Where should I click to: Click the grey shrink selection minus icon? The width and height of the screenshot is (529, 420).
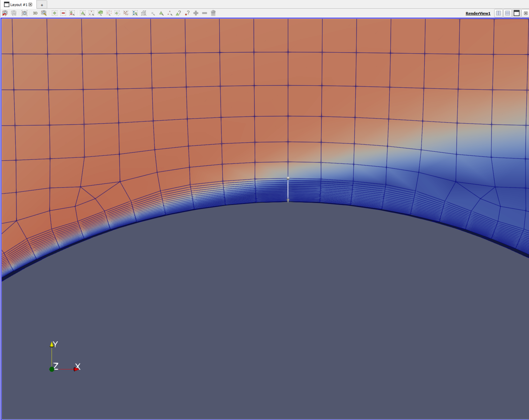coord(205,13)
